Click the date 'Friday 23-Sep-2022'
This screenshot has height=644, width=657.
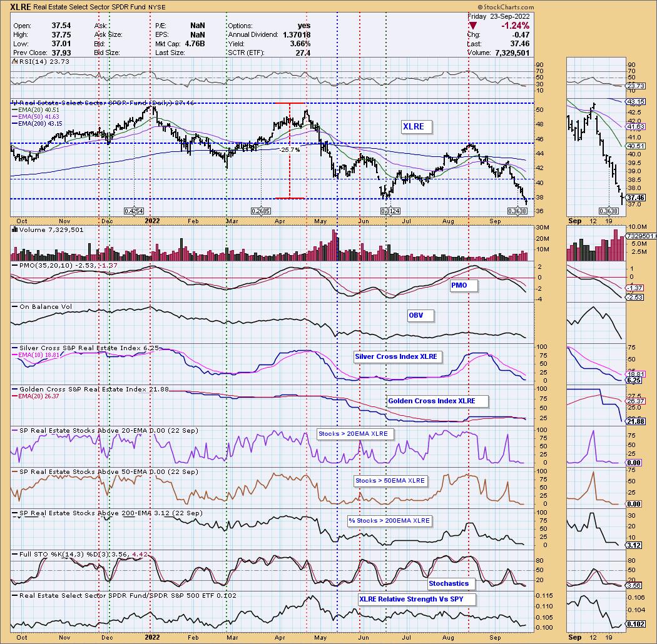click(499, 17)
